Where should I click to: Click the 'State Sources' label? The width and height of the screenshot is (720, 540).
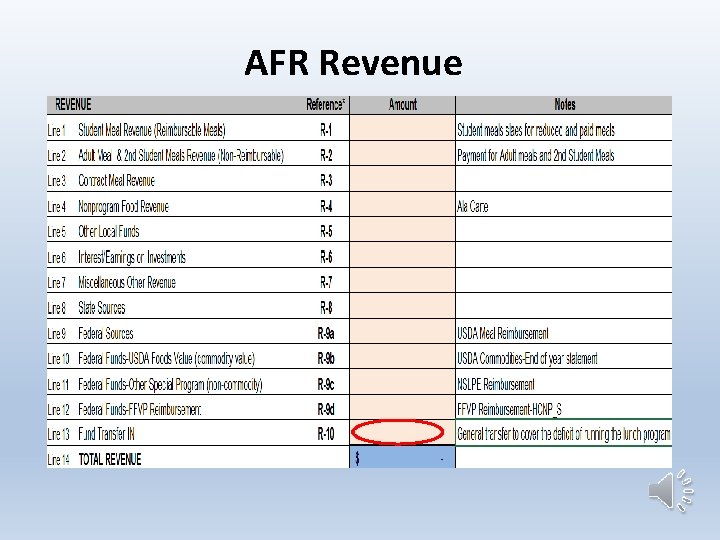click(x=101, y=308)
